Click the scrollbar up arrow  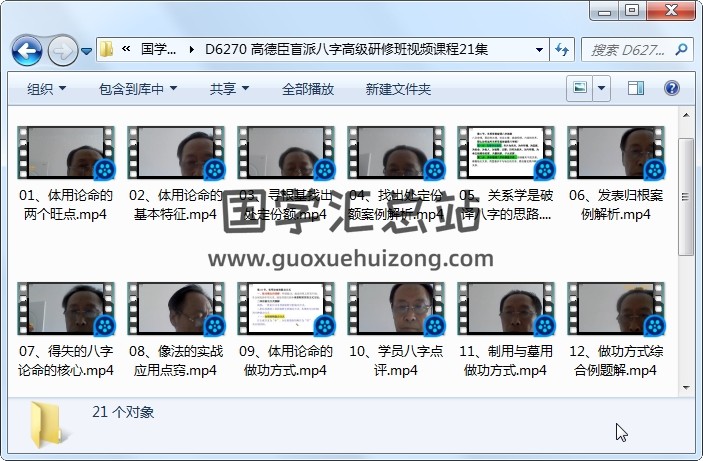pos(686,115)
